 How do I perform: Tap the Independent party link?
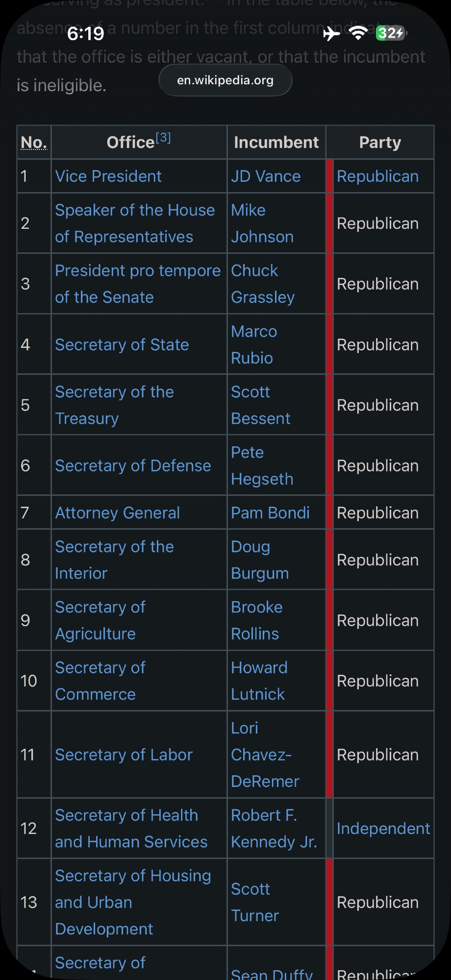click(x=383, y=829)
